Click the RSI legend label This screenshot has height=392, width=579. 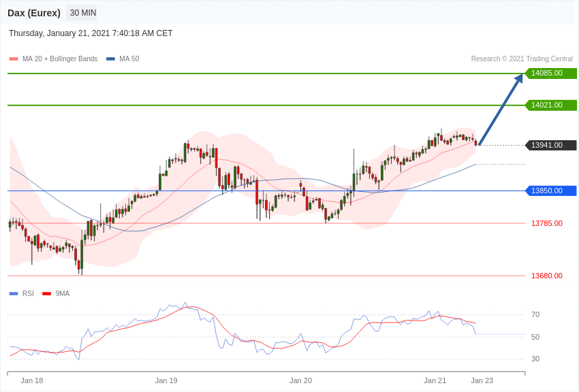(28, 293)
